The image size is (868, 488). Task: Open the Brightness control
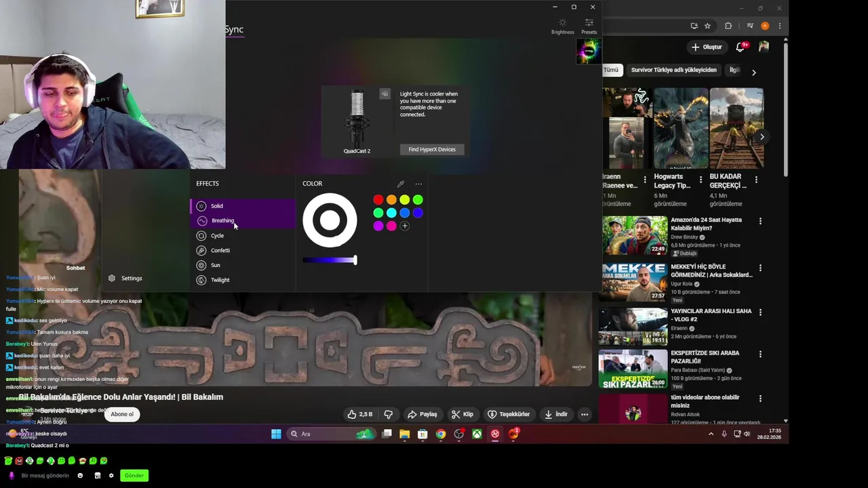coord(562,26)
